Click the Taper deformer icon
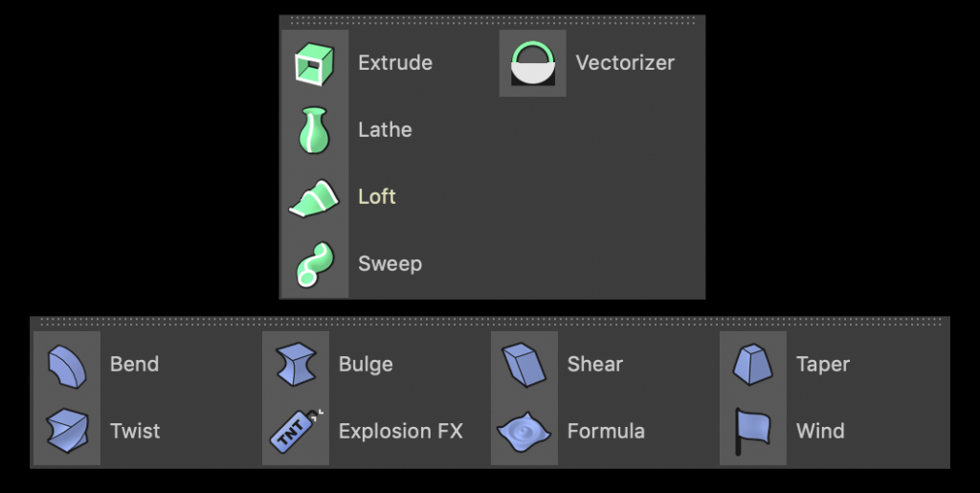This screenshot has width=980, height=493. point(752,365)
